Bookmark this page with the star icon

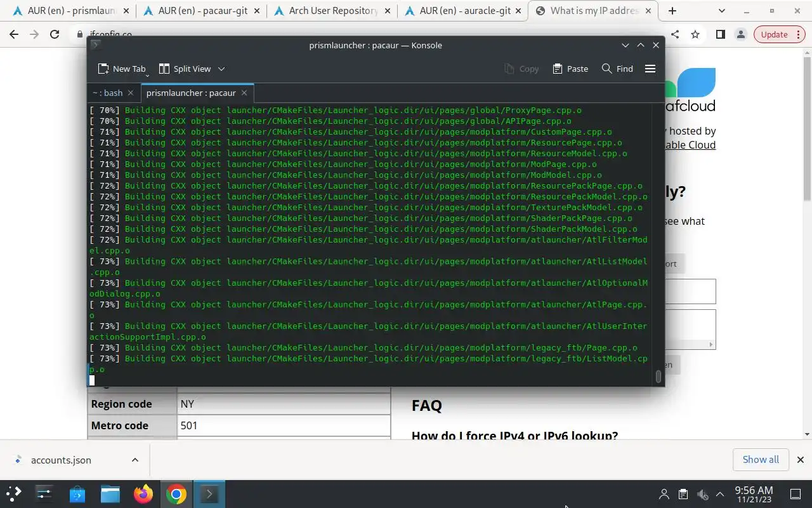[695, 34]
